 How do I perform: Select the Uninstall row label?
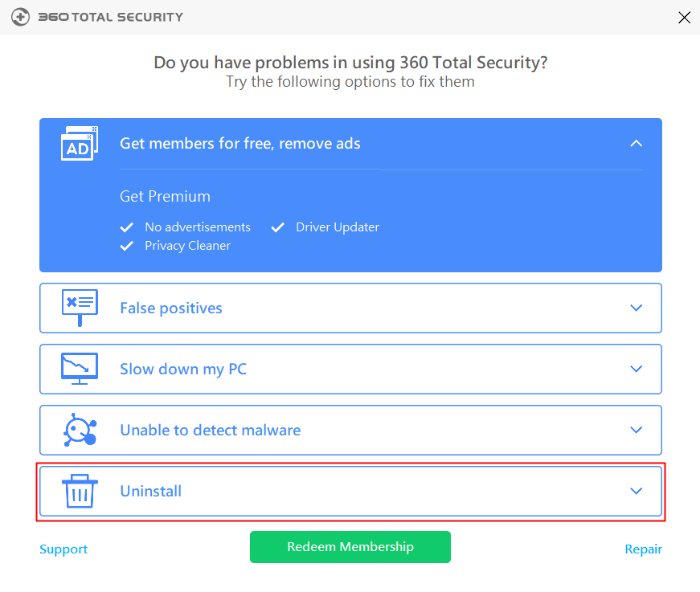(x=150, y=491)
